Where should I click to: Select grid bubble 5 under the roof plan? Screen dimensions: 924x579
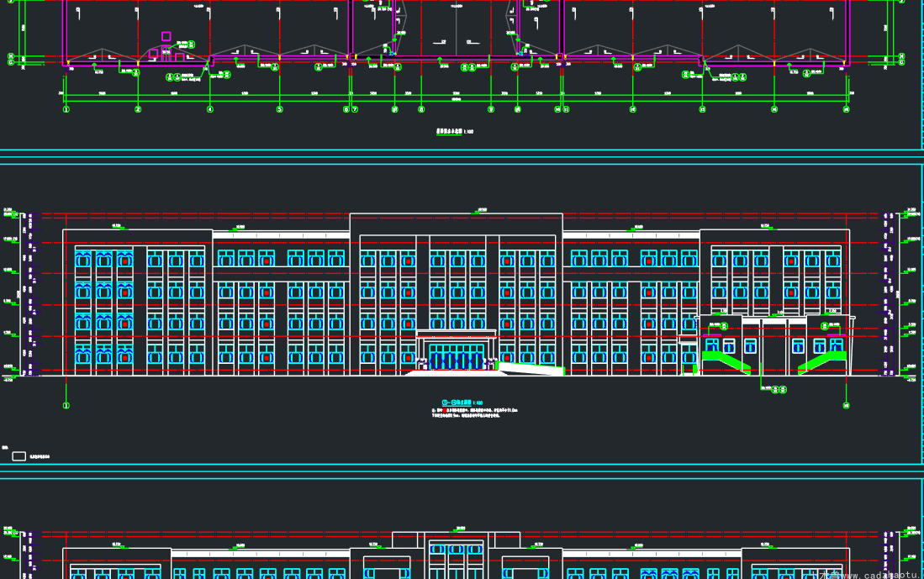click(279, 109)
